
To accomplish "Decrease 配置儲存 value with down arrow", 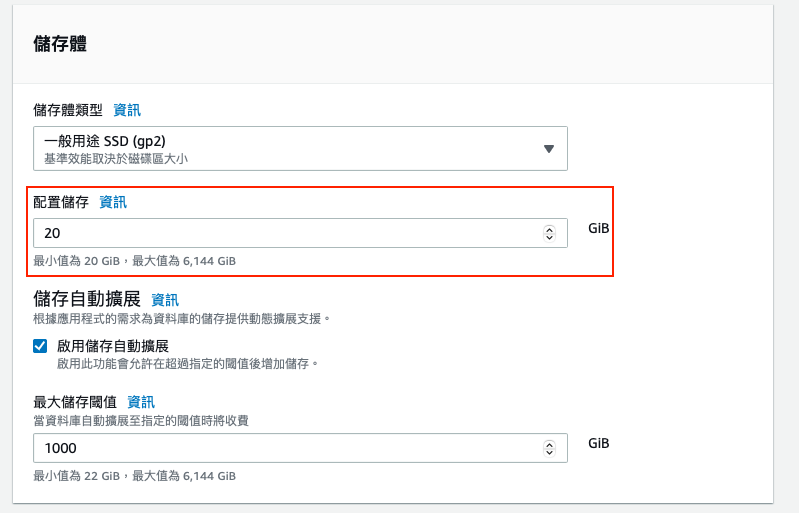I will 549,238.
